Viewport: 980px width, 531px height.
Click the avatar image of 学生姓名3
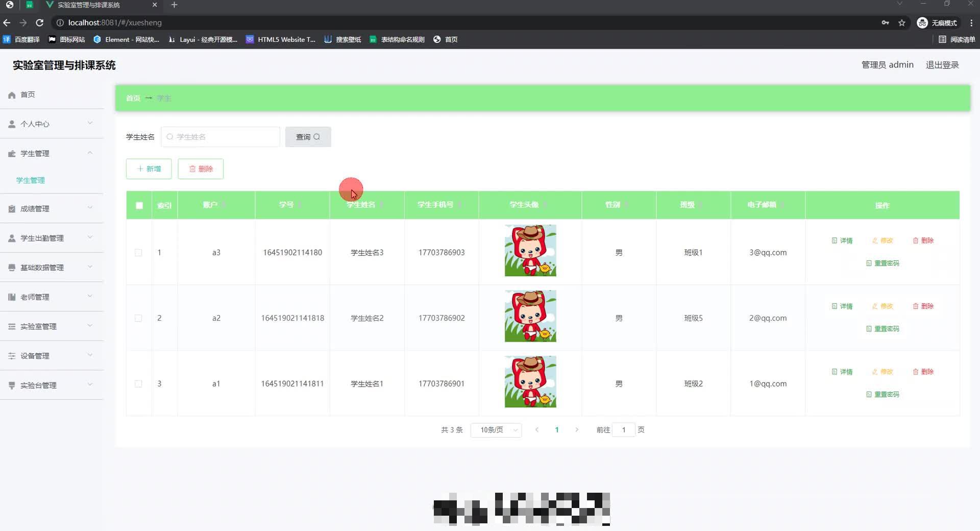(x=530, y=251)
